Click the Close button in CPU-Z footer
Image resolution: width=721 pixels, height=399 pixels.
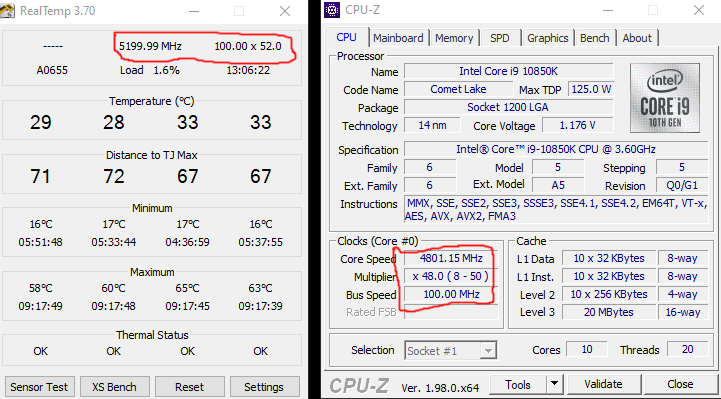(x=680, y=384)
